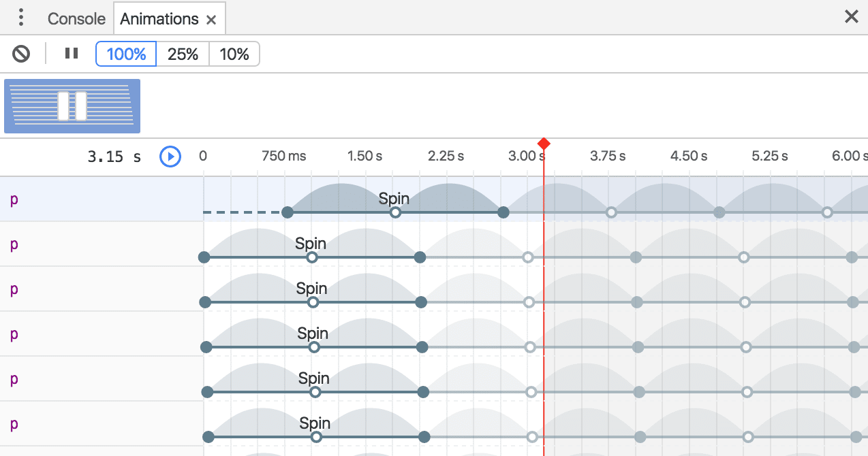Image resolution: width=868 pixels, height=456 pixels.
Task: Click the clear all animations icon
Action: pyautogui.click(x=22, y=54)
